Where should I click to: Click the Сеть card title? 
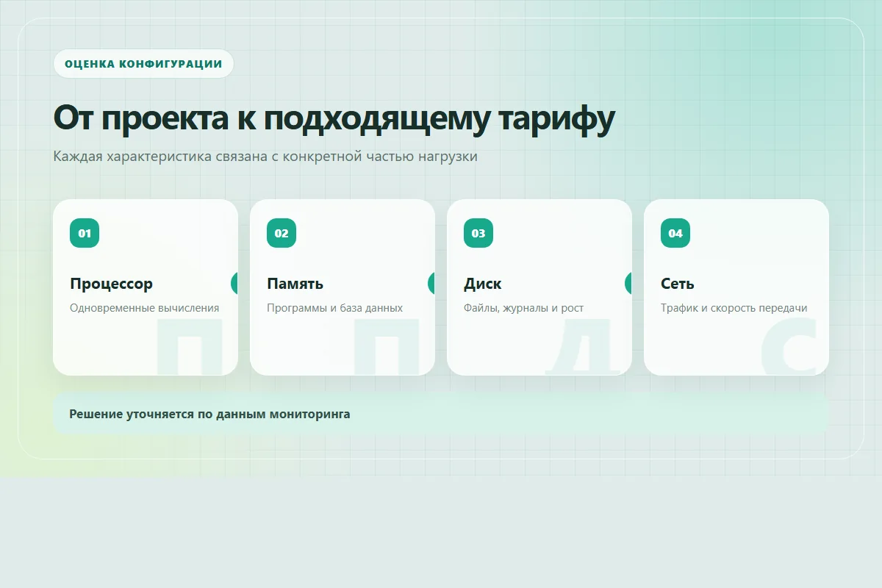tap(677, 284)
